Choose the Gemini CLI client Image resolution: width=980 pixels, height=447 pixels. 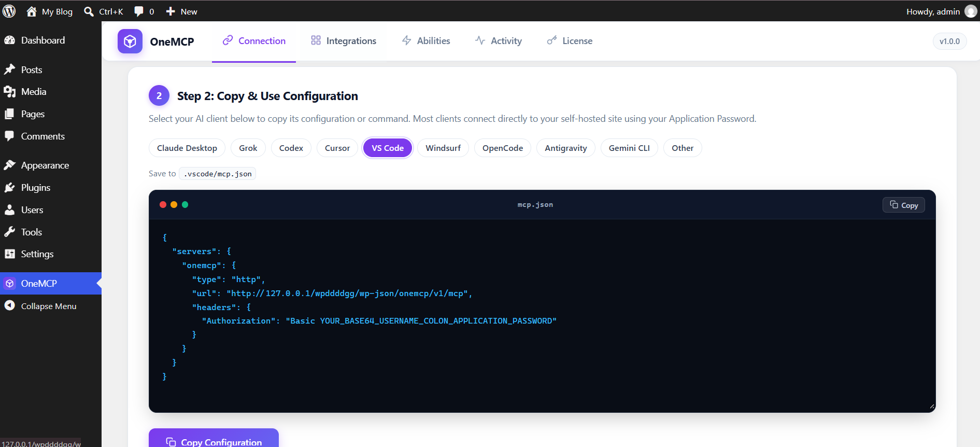click(x=629, y=148)
